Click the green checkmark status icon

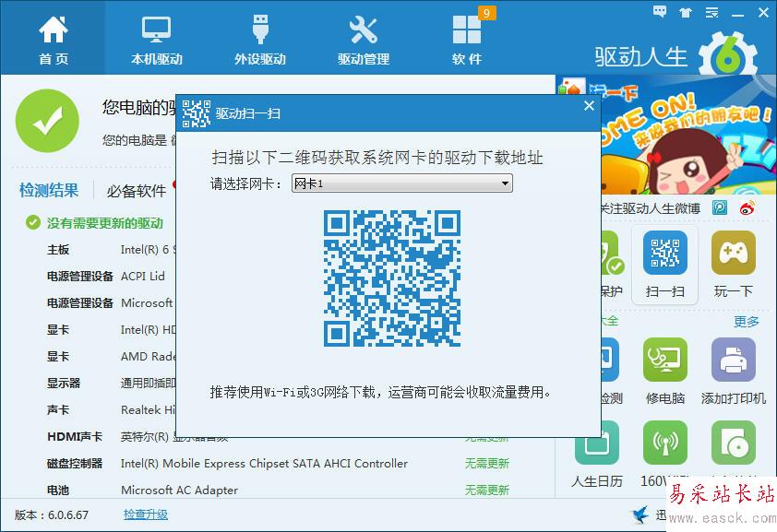(x=47, y=121)
